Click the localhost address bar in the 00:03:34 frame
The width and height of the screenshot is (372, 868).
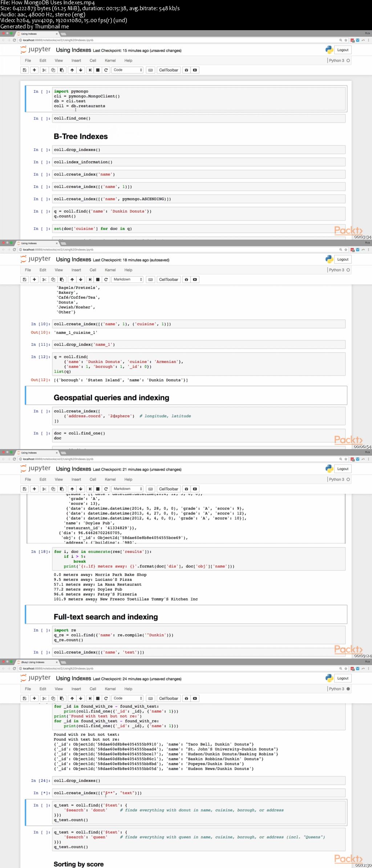178,40
